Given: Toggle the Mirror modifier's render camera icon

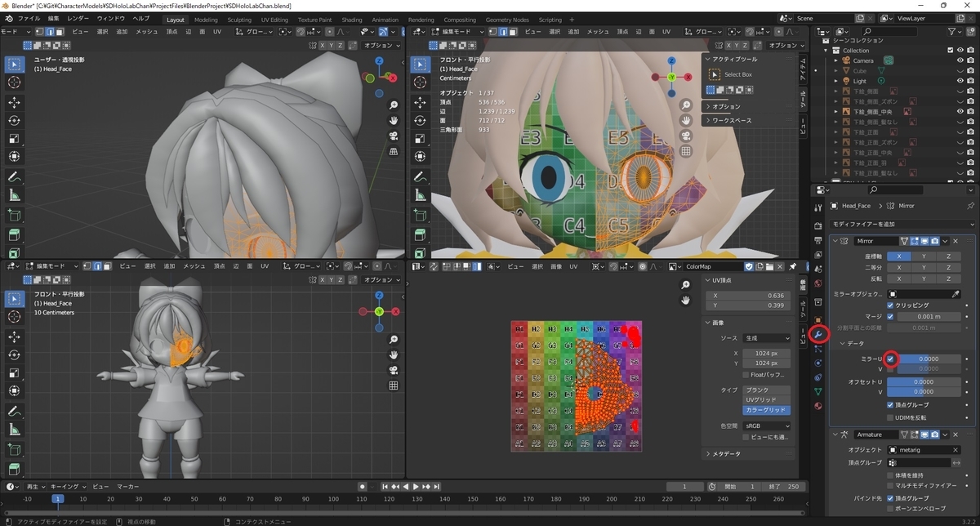Looking at the screenshot, I should (935, 241).
